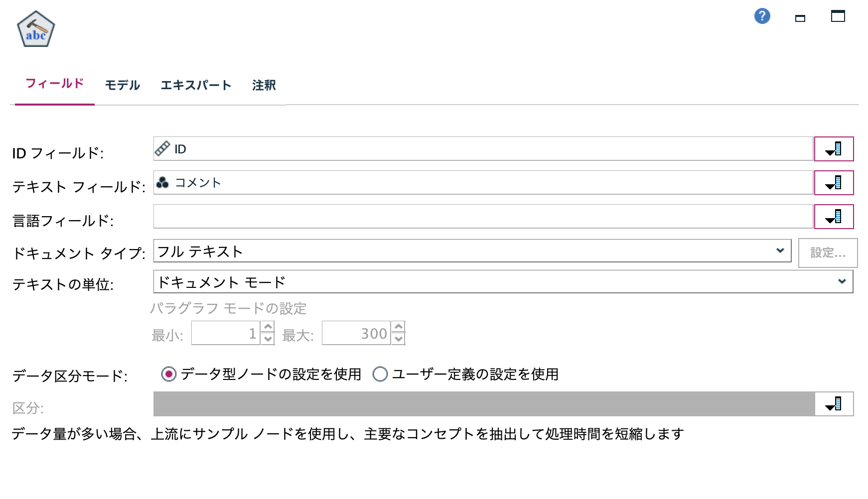This screenshot has width=868, height=499.
Task: Increment the 最大 value with its stepper
Action: pos(398,328)
